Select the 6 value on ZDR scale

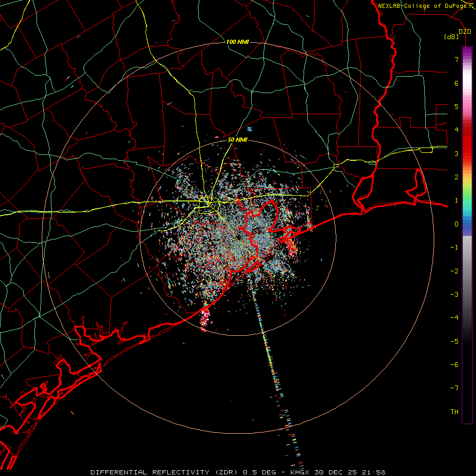pyautogui.click(x=456, y=83)
